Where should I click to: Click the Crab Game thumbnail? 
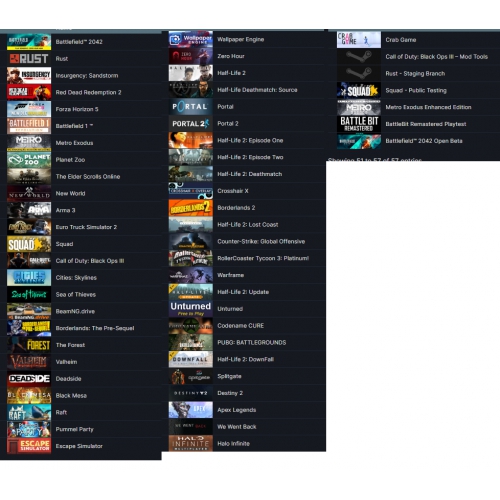(359, 40)
